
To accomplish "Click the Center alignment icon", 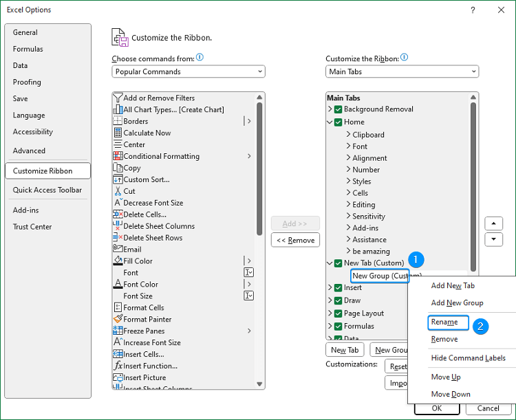I will [x=118, y=144].
